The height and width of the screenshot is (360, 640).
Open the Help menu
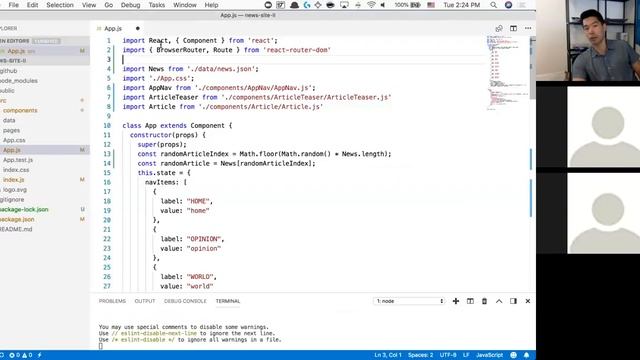(211, 5)
